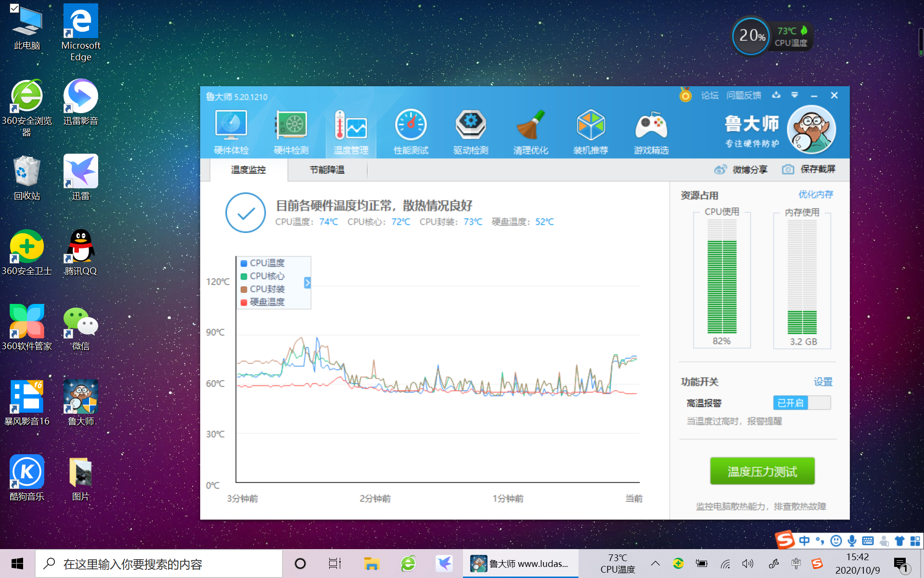The height and width of the screenshot is (578, 924).
Task: Browse 游戏精选 games
Action: [651, 130]
